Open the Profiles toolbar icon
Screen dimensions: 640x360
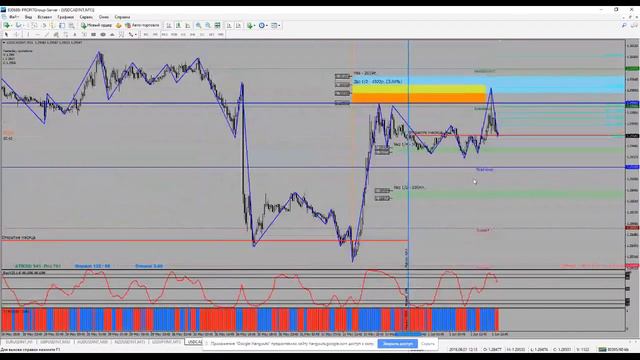point(18,25)
